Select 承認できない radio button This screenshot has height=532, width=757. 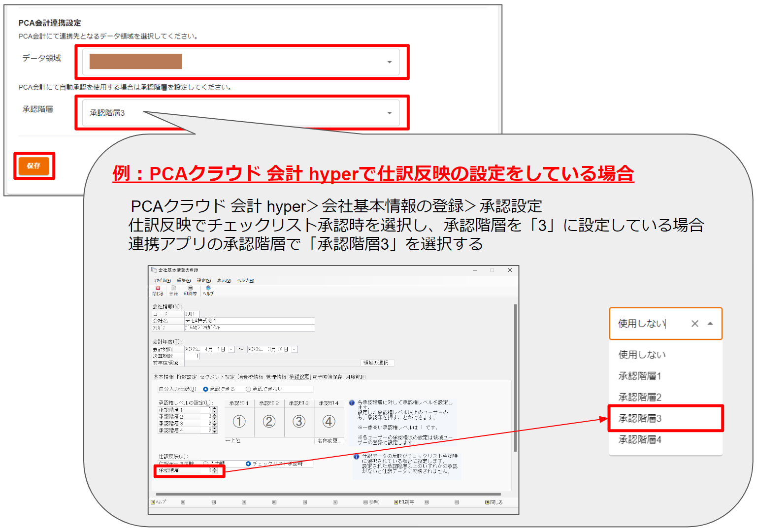click(248, 389)
